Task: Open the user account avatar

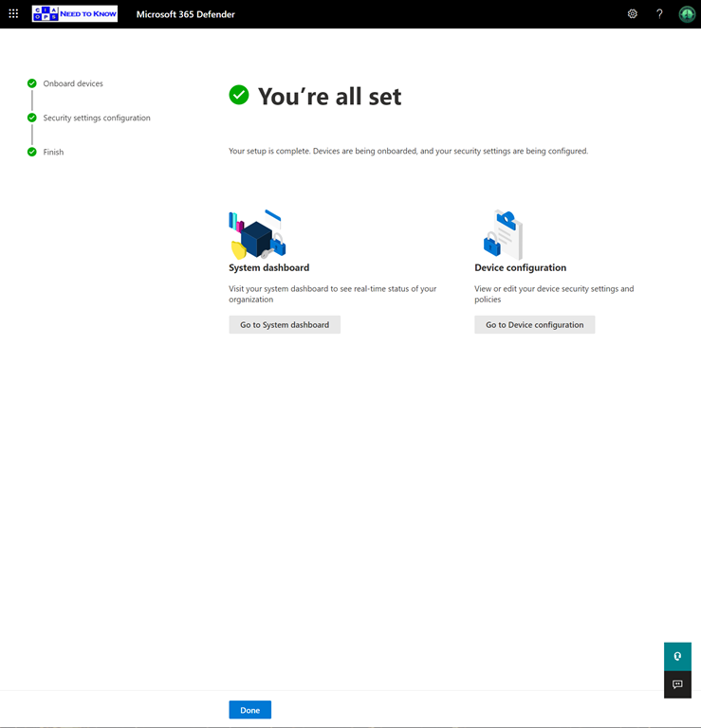Action: point(687,14)
